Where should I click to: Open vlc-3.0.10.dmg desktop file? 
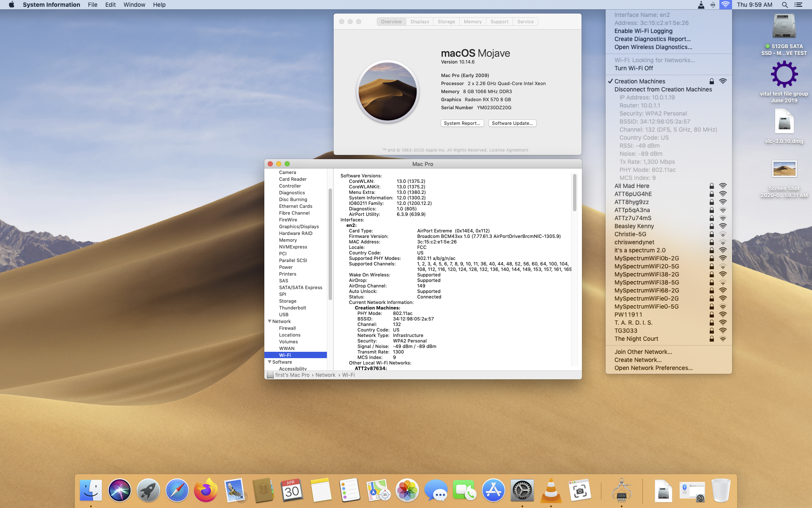click(784, 123)
